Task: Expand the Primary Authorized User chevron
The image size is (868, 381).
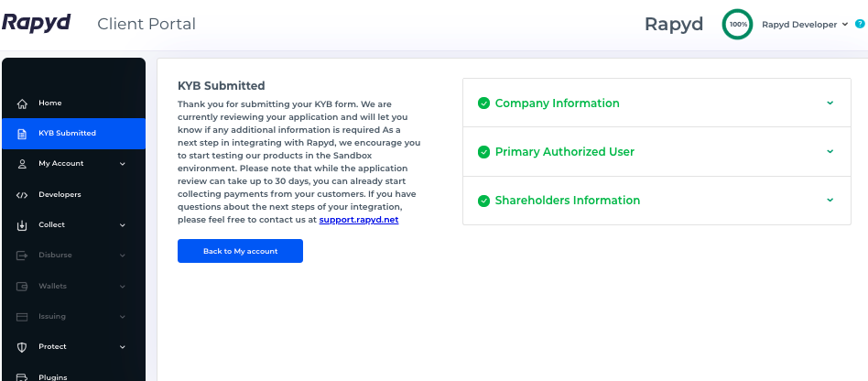Action: (x=830, y=151)
